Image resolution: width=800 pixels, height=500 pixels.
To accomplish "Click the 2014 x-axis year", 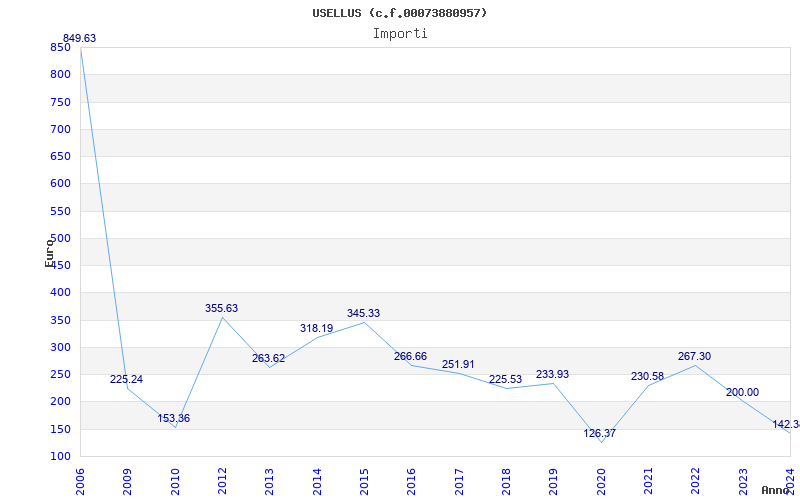I will coord(317,482).
